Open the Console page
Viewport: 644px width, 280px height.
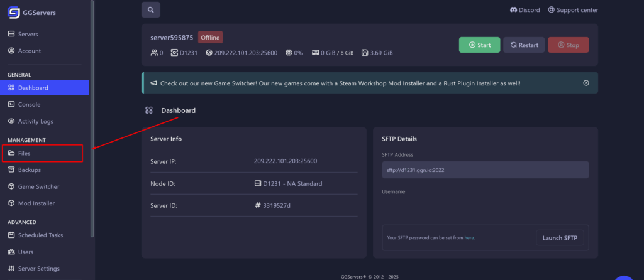29,104
